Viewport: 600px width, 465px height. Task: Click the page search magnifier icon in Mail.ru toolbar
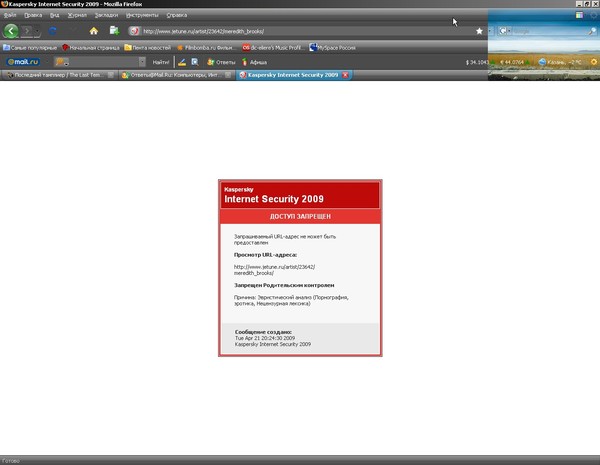[x=195, y=62]
